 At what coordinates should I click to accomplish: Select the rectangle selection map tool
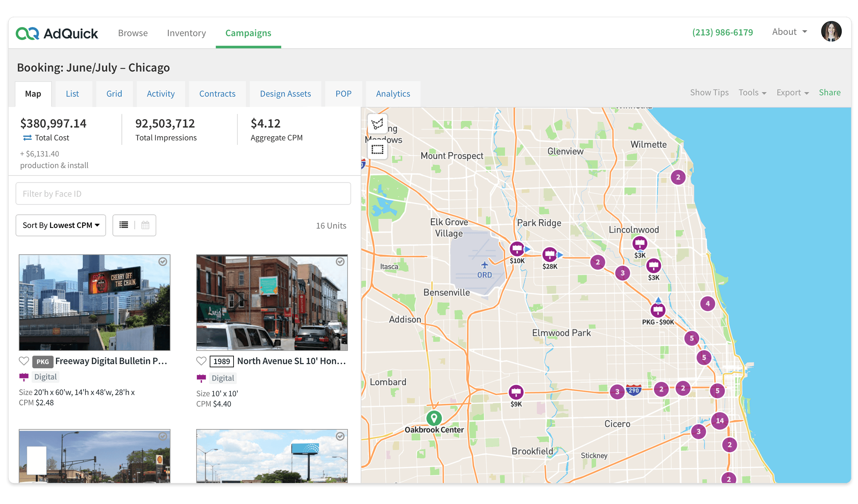(377, 150)
